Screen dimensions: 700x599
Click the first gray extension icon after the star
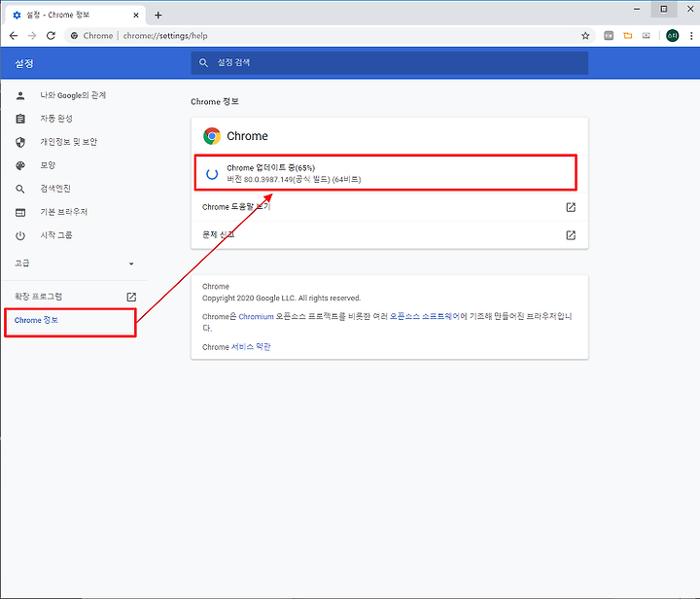click(609, 36)
